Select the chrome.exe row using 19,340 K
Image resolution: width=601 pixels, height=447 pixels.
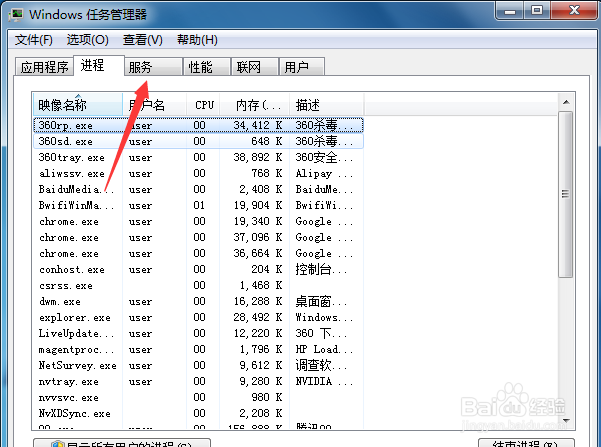click(x=199, y=222)
